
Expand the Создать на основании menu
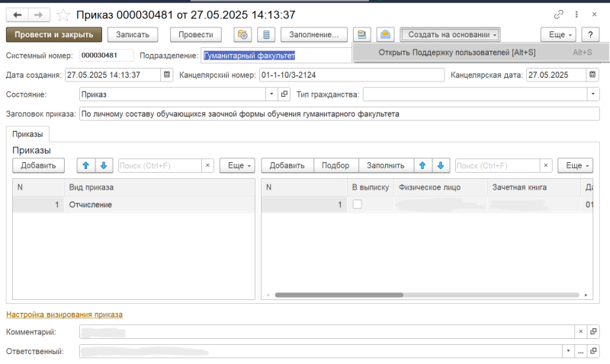451,34
